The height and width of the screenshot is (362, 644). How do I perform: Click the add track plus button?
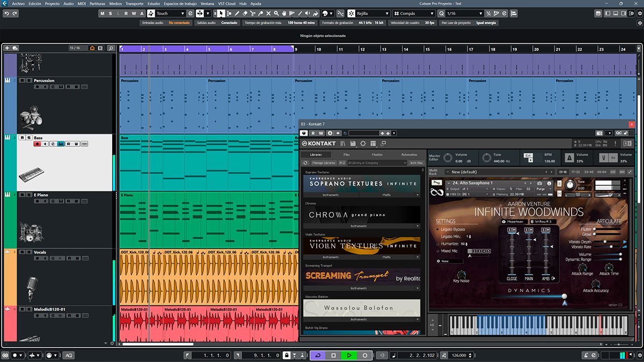[7, 48]
